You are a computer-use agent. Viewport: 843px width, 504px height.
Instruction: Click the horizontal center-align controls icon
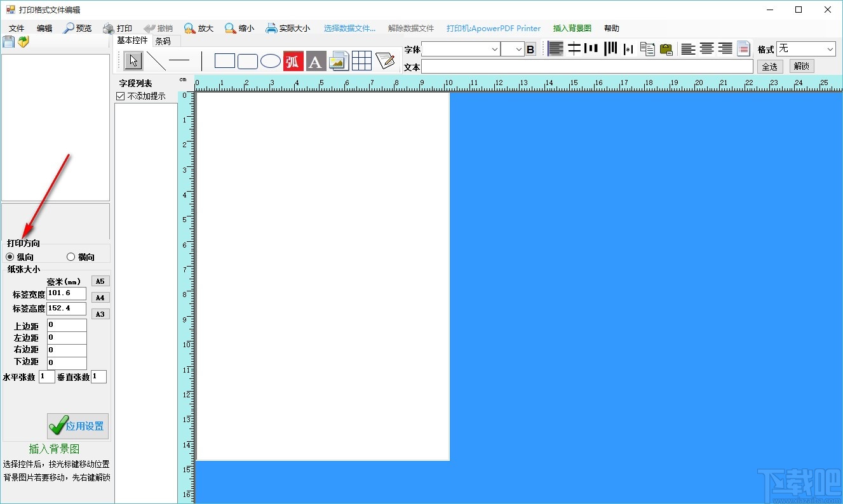pyautogui.click(x=574, y=48)
